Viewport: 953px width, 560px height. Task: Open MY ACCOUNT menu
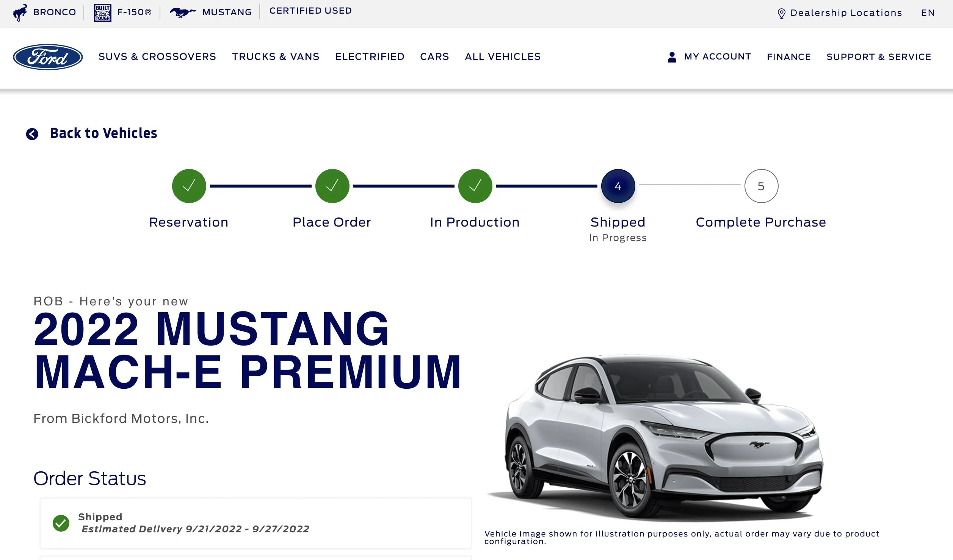pos(718,56)
